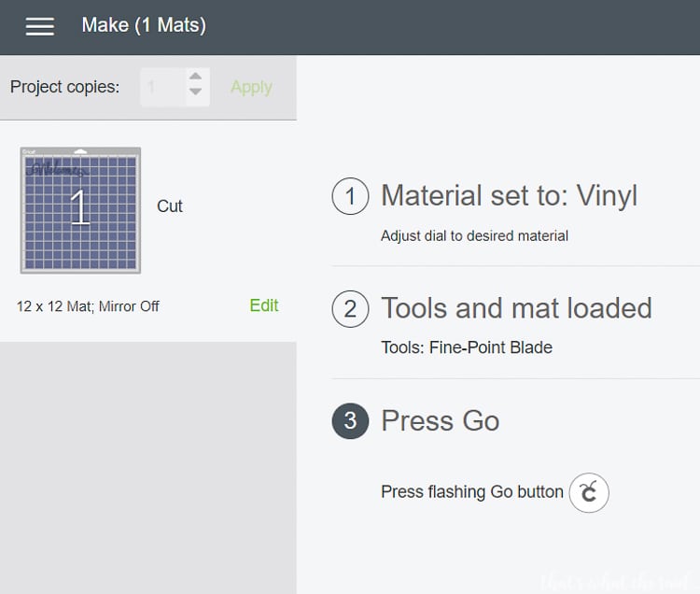Click the 12 x 12 Mat; Mirror Off text
Screen dimensions: 700x594
tap(88, 306)
